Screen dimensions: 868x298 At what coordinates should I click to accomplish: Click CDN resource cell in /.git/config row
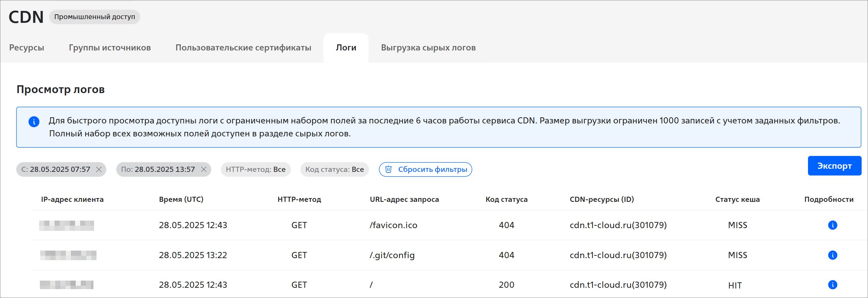[x=618, y=255]
